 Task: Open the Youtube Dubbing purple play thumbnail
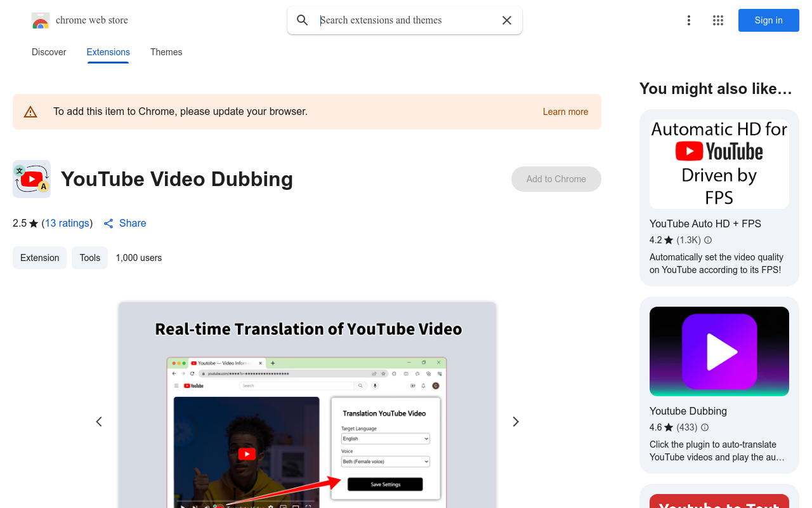719,351
